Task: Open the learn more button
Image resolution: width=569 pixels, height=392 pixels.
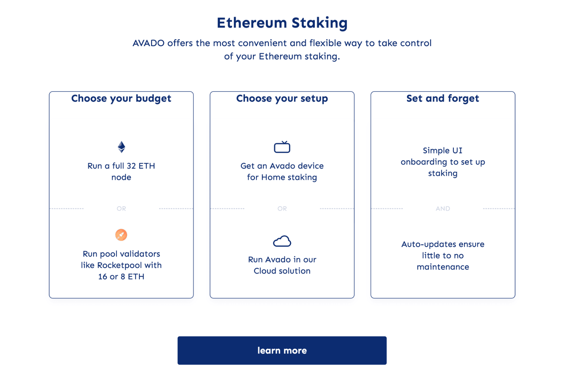Action: click(x=282, y=350)
